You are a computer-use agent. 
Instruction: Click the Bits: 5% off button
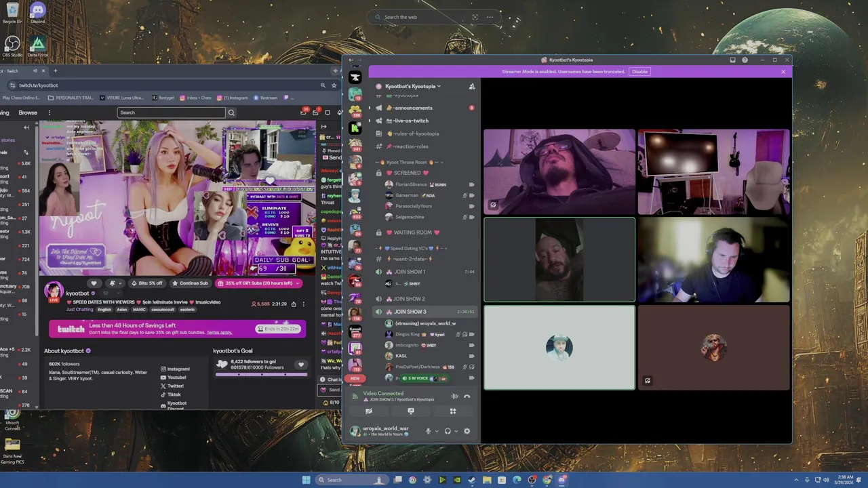click(x=146, y=283)
